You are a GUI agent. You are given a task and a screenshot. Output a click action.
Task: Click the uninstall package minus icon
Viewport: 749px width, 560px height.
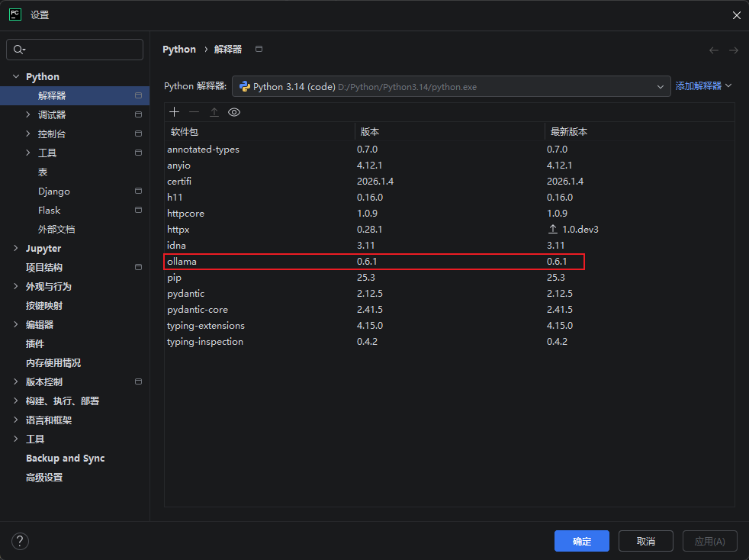tap(194, 112)
